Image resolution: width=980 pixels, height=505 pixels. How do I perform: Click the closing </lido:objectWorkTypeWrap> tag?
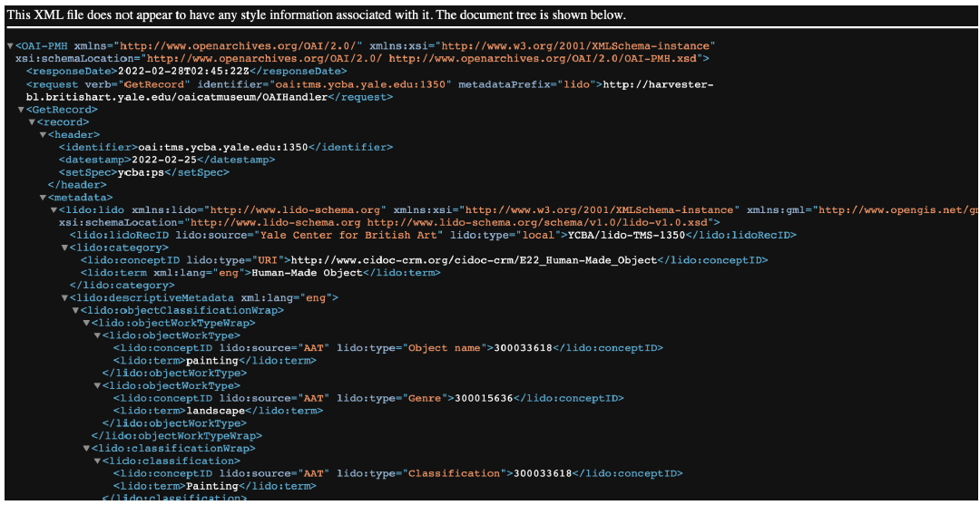[176, 436]
